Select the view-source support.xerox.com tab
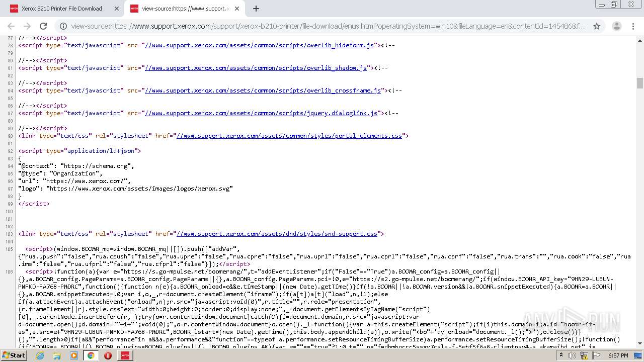Image resolution: width=644 pixels, height=362 pixels. click(x=185, y=9)
